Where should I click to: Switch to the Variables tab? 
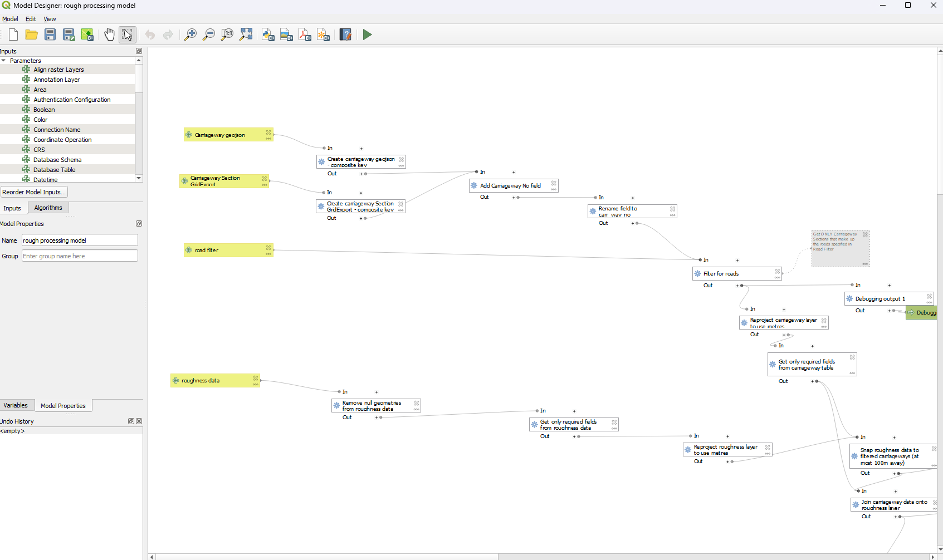click(16, 405)
